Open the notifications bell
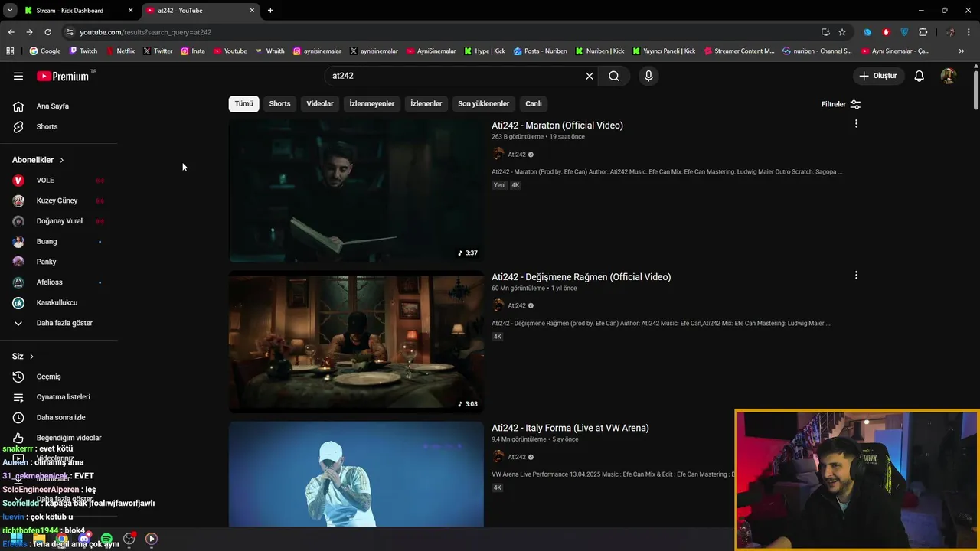The image size is (980, 551). point(920,76)
